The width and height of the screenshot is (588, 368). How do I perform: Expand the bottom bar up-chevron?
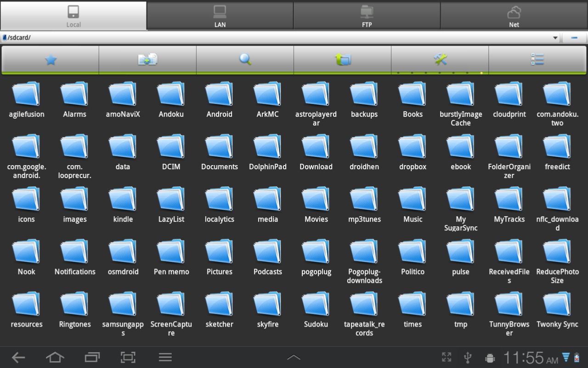tap(294, 357)
